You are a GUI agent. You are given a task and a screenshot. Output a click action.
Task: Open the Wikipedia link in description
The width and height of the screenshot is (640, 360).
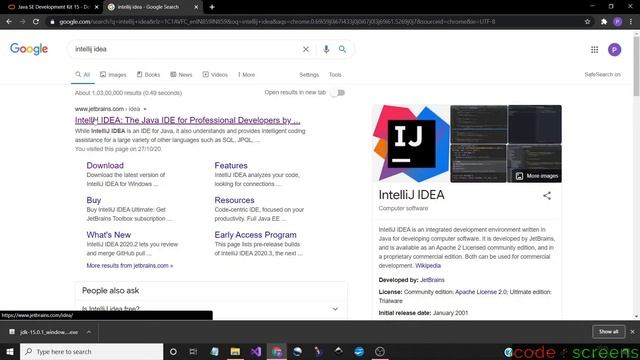pyautogui.click(x=428, y=266)
